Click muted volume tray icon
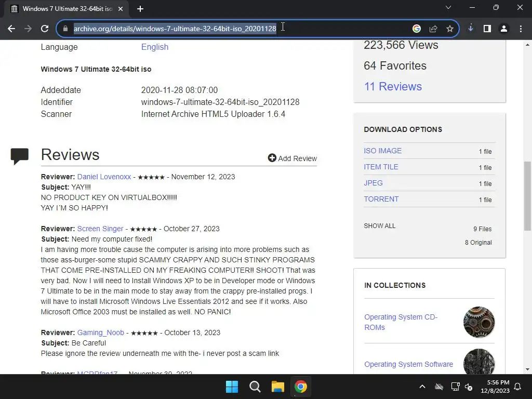This screenshot has height=399, width=532. coord(469,387)
